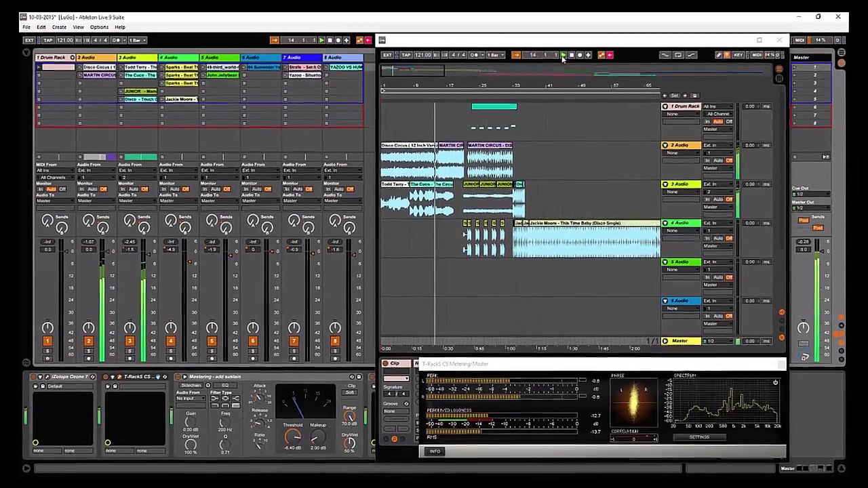Click Stop in the second window transport
The image size is (868, 488).
[x=572, y=56]
